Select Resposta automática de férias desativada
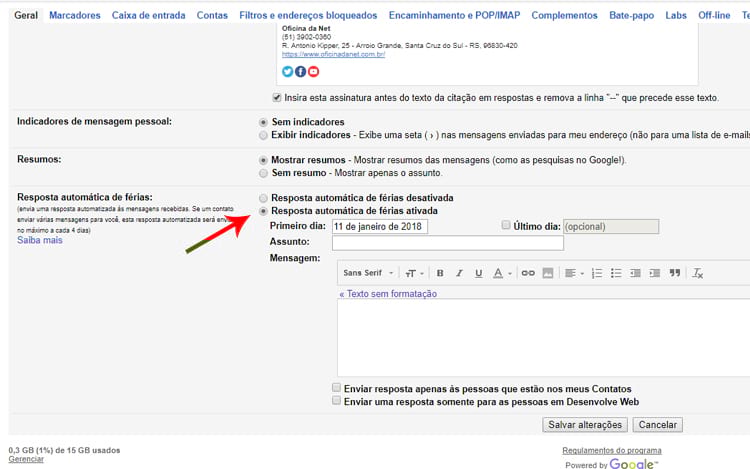 pos(263,198)
